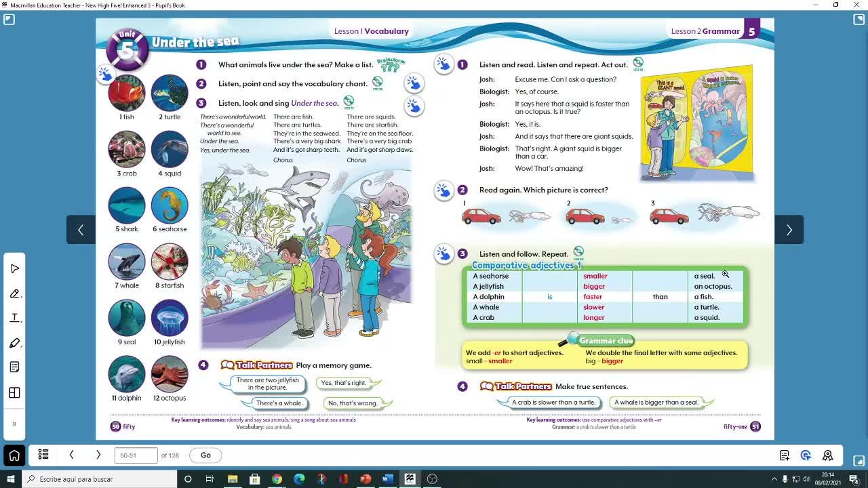Click the whale picture thumbnail
868x488 pixels.
(127, 262)
